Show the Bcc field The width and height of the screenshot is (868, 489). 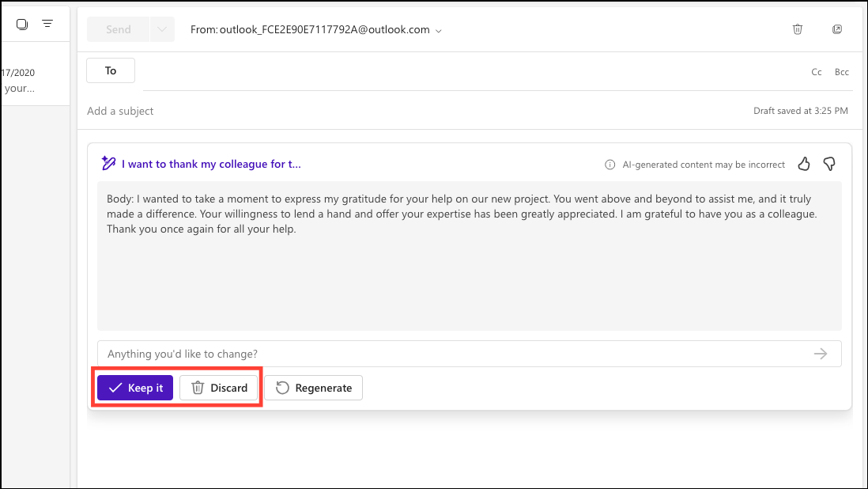[x=841, y=71]
